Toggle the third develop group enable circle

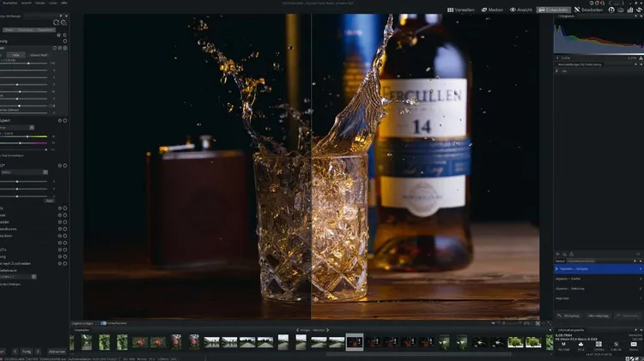point(64,165)
